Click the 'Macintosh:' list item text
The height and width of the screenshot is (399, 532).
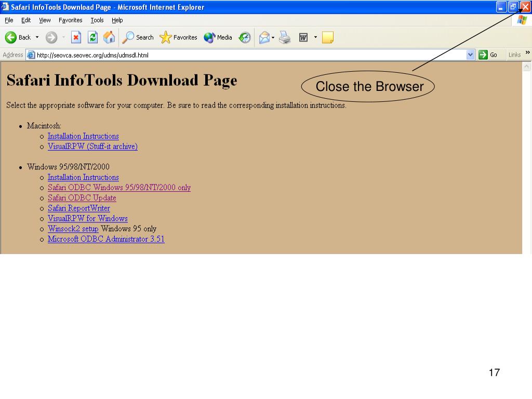44,126
